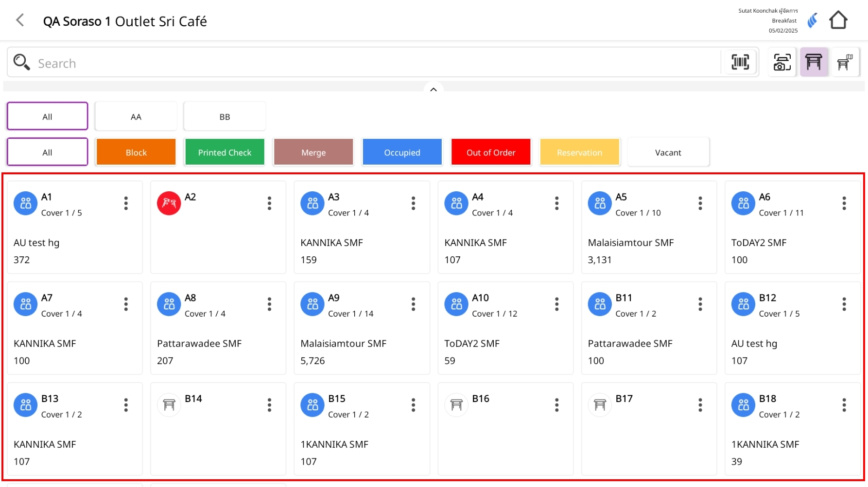This screenshot has height=487, width=868.
Task: Go to home screen via house icon
Action: (838, 20)
